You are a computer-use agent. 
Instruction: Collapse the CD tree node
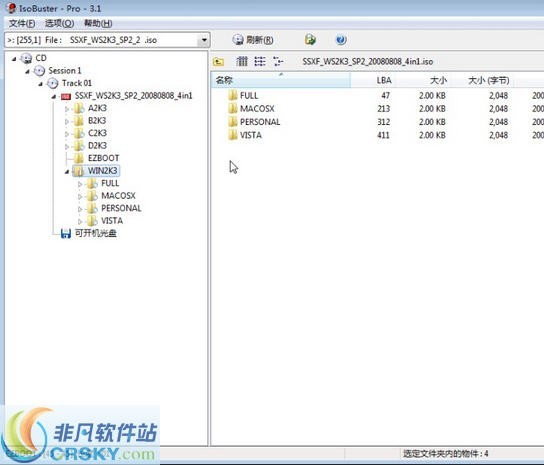(x=14, y=59)
